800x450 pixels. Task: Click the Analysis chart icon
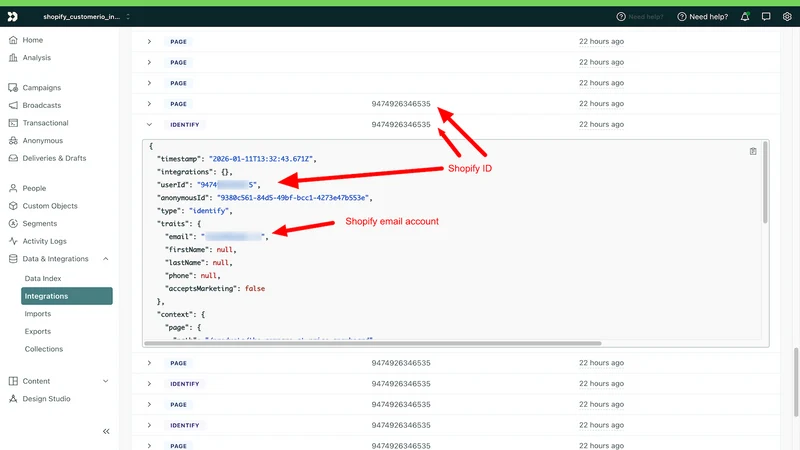[x=13, y=58]
